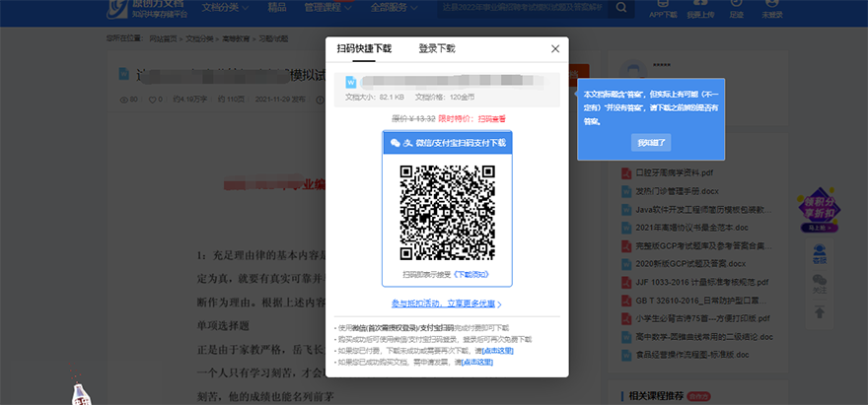Open 小学生必背古诗75首 pdf
Image resolution: width=868 pixels, height=405 pixels.
703,318
